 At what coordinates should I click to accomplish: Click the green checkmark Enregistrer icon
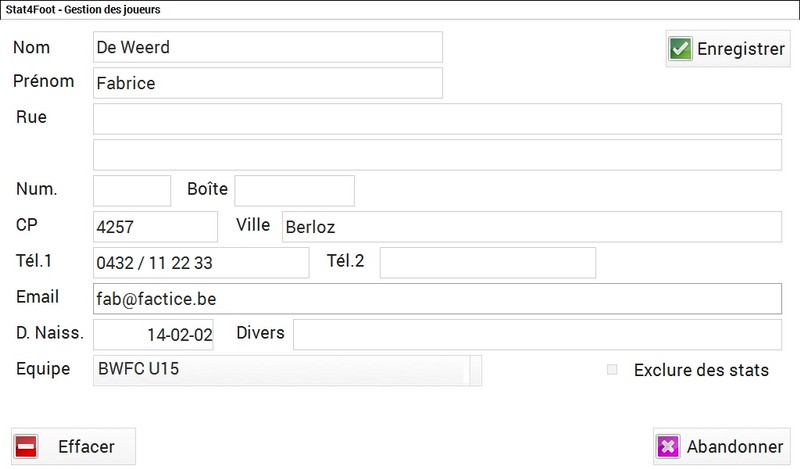click(680, 49)
